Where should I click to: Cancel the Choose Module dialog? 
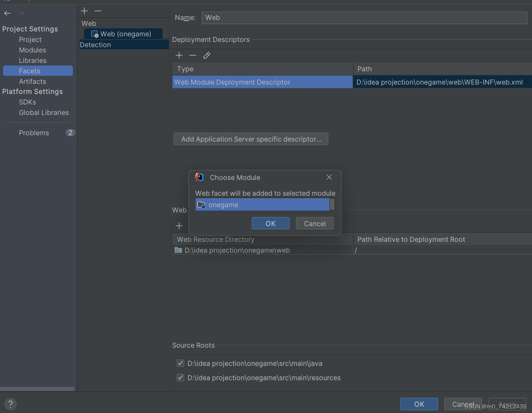[314, 223]
